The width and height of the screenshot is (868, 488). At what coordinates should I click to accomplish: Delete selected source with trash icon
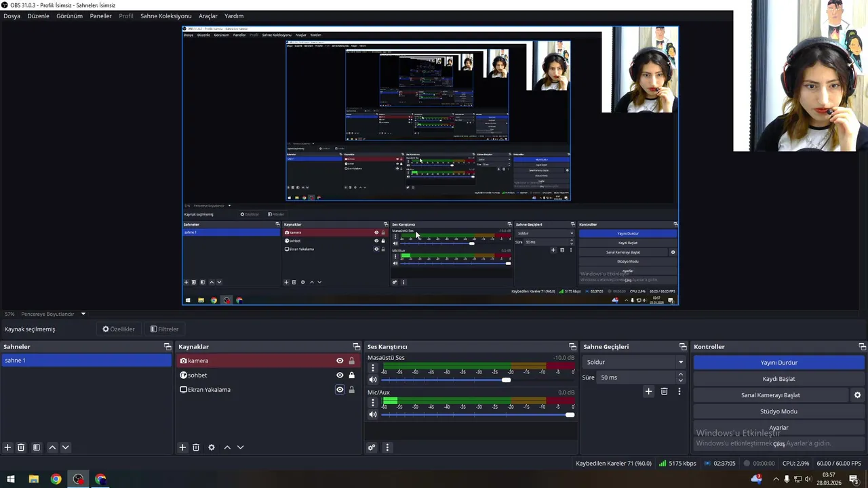tap(196, 447)
